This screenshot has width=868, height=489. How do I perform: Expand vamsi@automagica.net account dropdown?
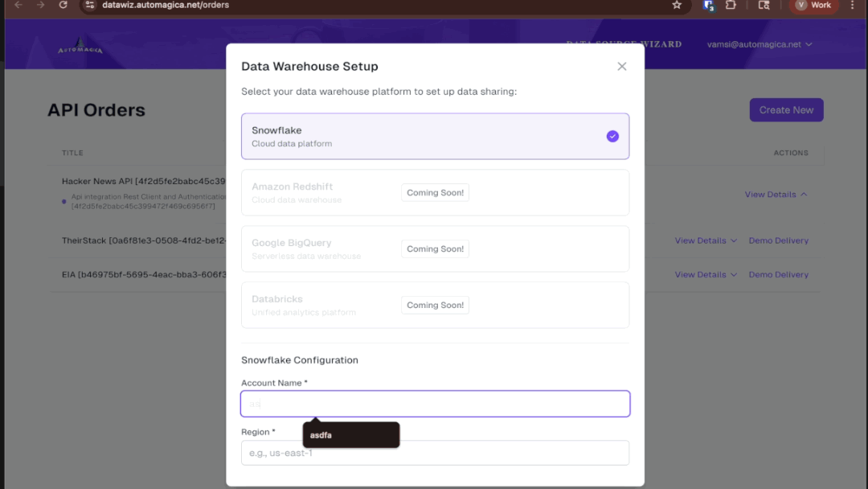pos(759,44)
